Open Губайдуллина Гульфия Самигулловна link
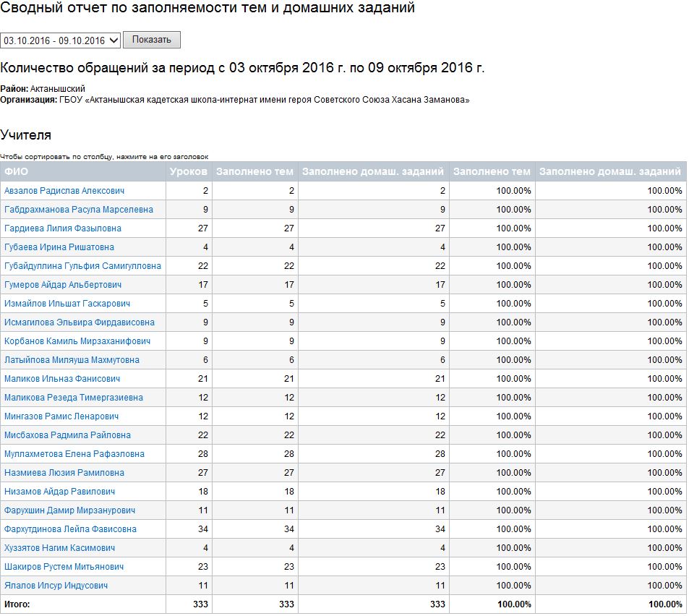 point(82,266)
